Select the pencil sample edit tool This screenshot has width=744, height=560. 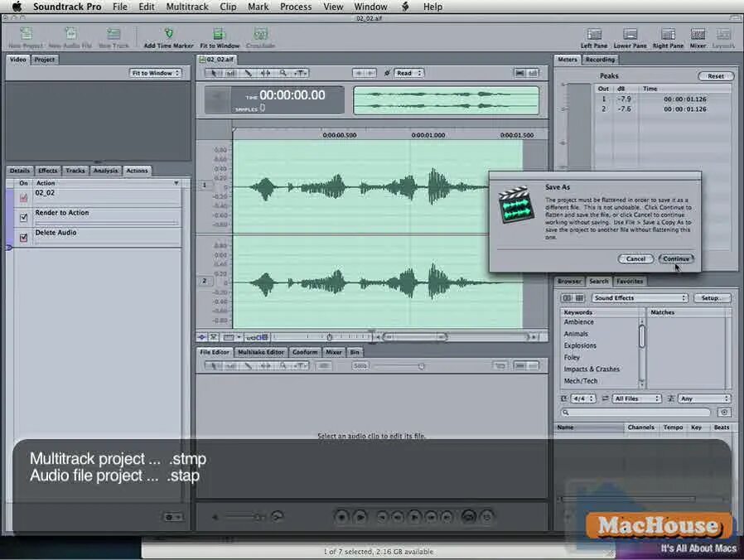tap(249, 73)
